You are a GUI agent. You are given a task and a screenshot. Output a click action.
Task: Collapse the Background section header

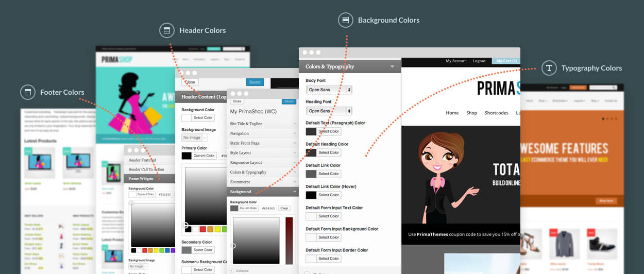[263, 192]
